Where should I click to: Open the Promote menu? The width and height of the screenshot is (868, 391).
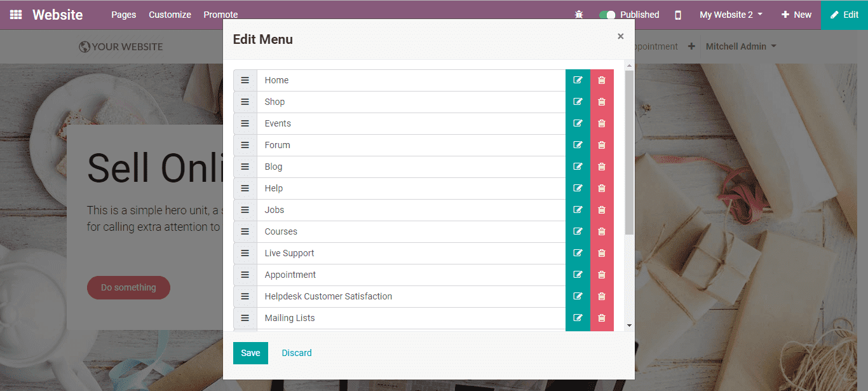220,15
